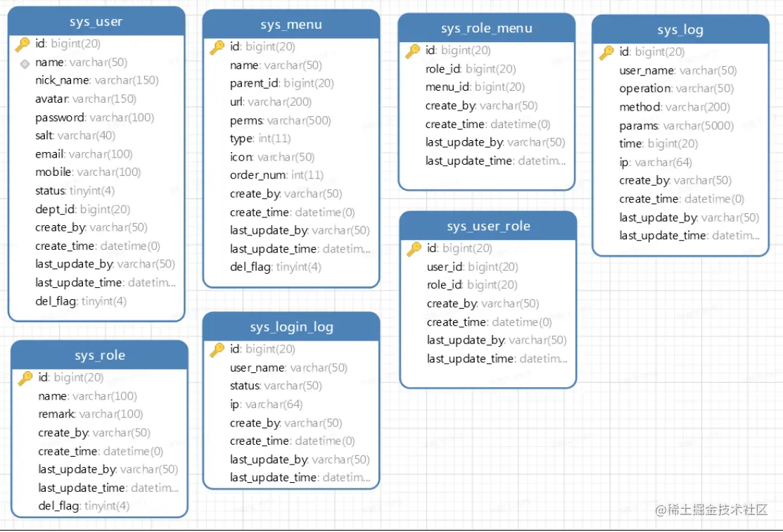783x532 pixels.
Task: Click order_num: int(11) field in sys_menu
Action: tap(276, 175)
